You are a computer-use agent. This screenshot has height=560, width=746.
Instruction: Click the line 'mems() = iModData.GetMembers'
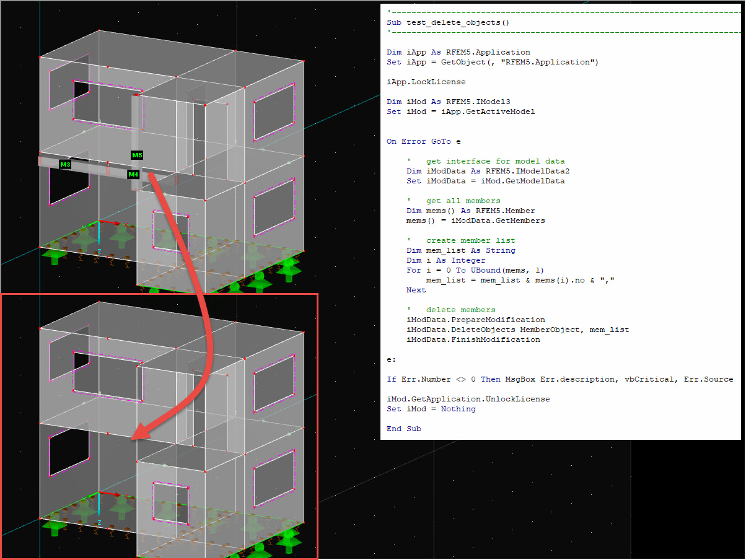(x=476, y=221)
